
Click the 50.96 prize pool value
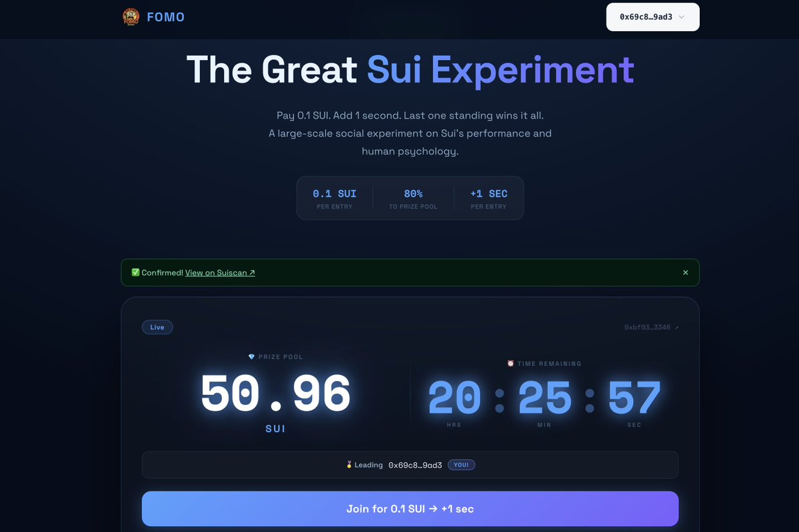coord(276,393)
